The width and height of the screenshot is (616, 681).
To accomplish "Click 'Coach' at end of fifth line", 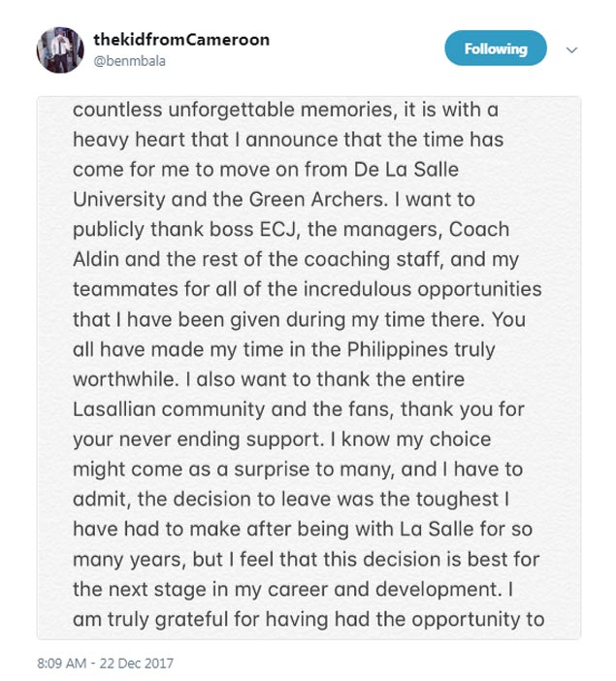I will tap(478, 229).
